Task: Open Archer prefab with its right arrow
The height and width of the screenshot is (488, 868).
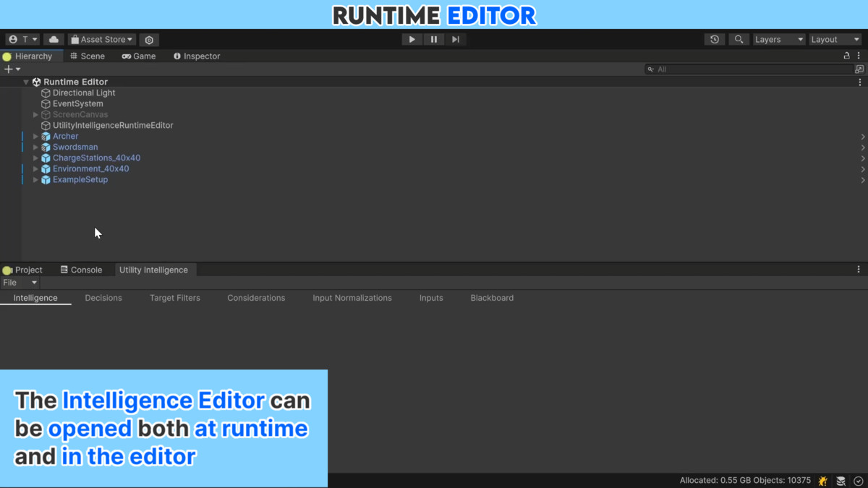Action: coord(862,137)
